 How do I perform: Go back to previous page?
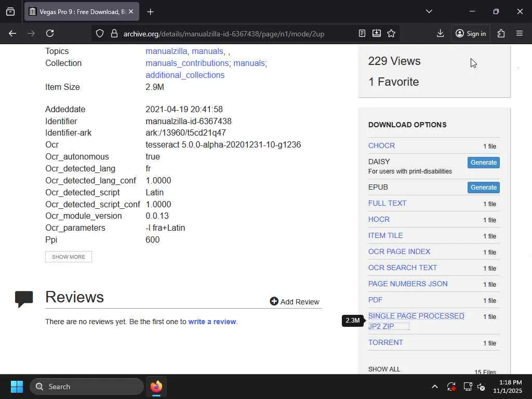pyautogui.click(x=12, y=33)
